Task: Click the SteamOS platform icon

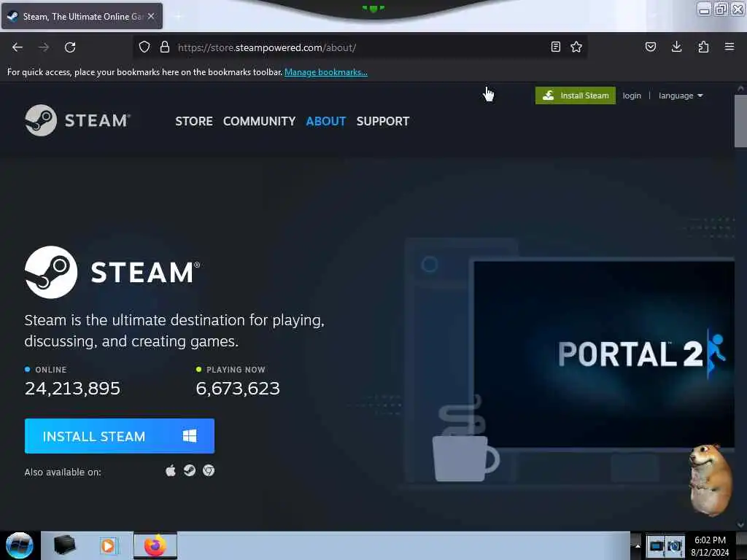Action: [190, 471]
